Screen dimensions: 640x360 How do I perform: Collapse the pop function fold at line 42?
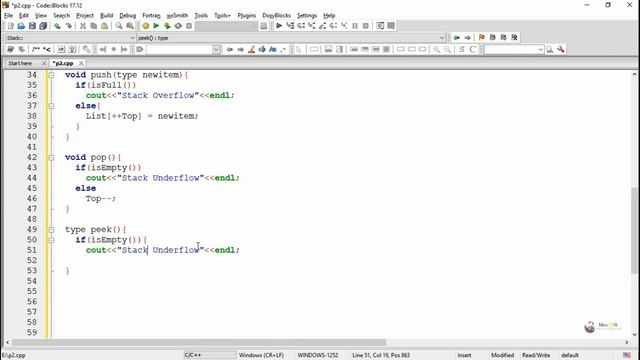(x=51, y=158)
